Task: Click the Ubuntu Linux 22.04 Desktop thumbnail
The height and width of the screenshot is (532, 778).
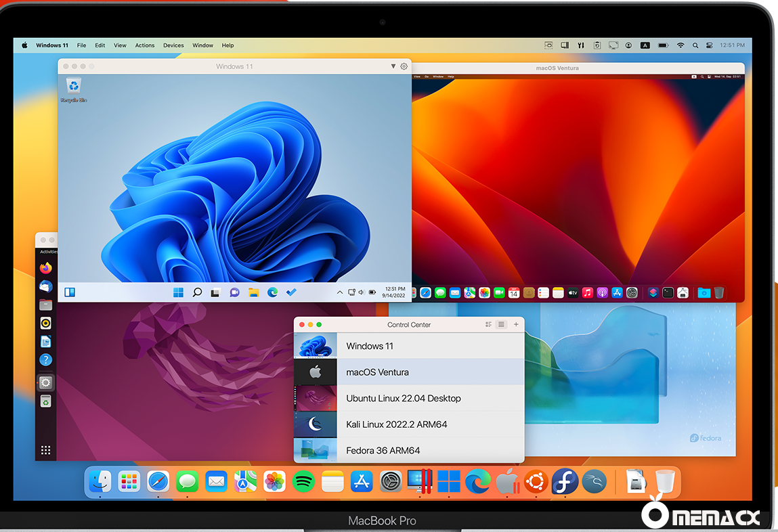Action: [x=315, y=398]
